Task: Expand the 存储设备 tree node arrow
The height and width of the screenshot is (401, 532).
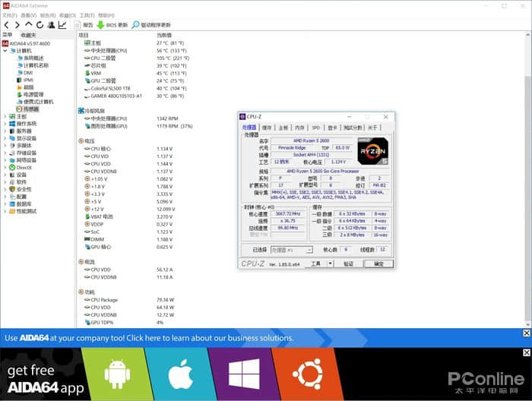Action: (x=5, y=153)
